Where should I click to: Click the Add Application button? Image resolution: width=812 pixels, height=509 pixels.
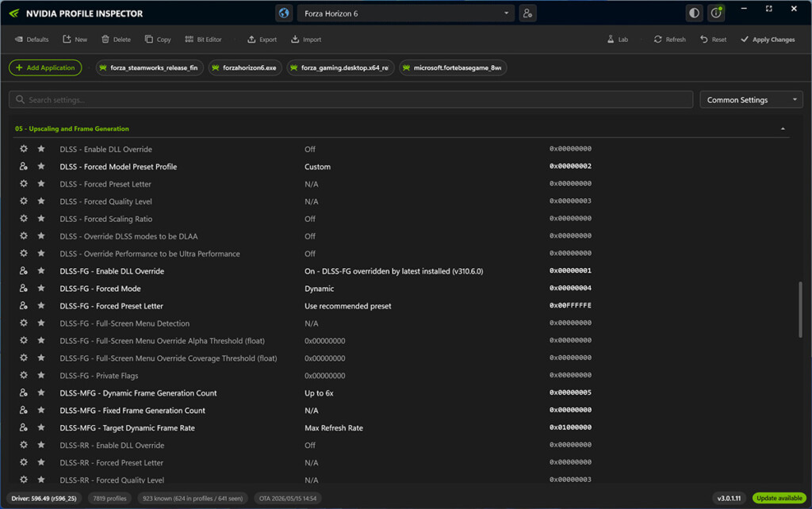pos(45,68)
